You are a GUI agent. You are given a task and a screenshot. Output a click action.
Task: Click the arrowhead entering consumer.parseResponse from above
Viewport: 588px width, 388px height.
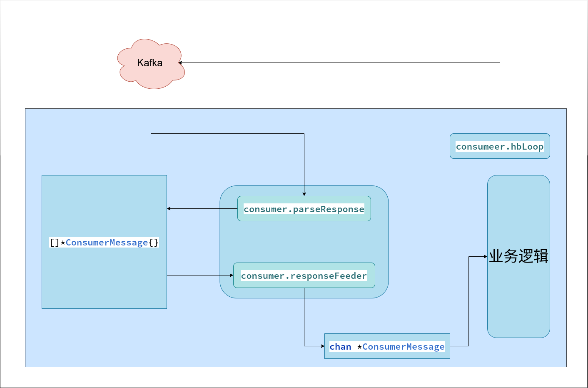304,194
